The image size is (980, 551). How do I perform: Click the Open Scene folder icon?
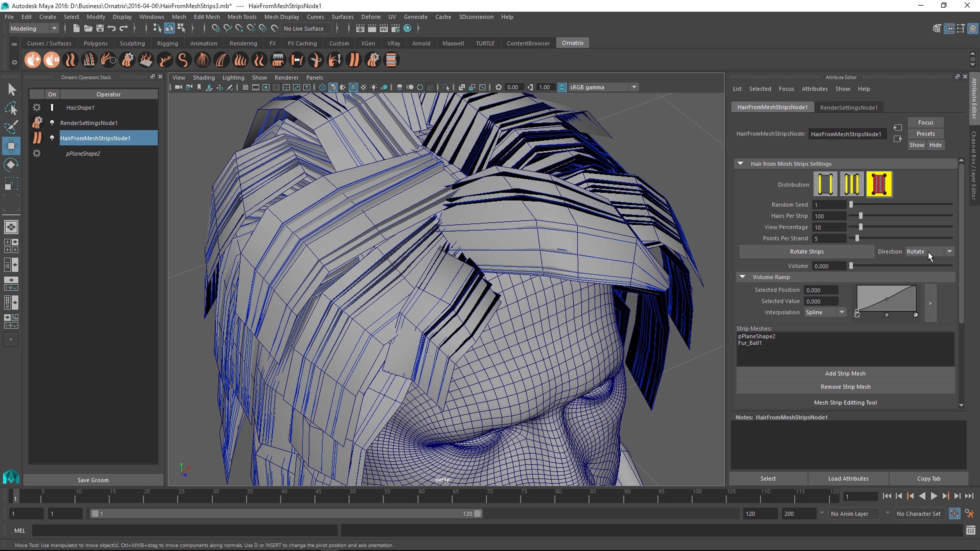click(x=88, y=28)
